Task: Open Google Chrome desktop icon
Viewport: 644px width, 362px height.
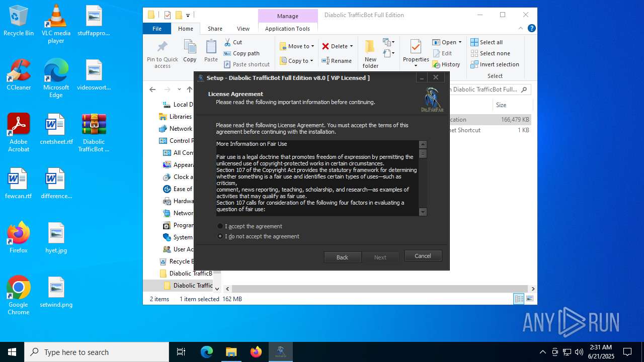Action: click(19, 296)
